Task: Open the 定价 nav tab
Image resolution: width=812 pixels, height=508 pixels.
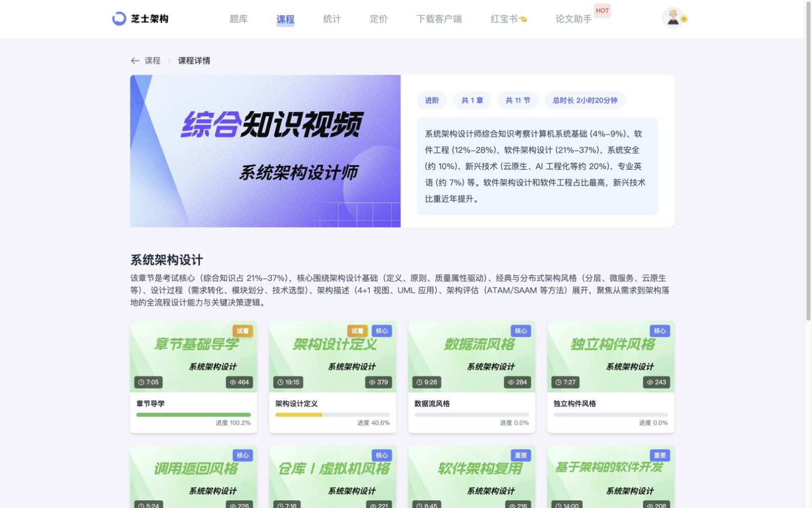Action: pos(379,19)
